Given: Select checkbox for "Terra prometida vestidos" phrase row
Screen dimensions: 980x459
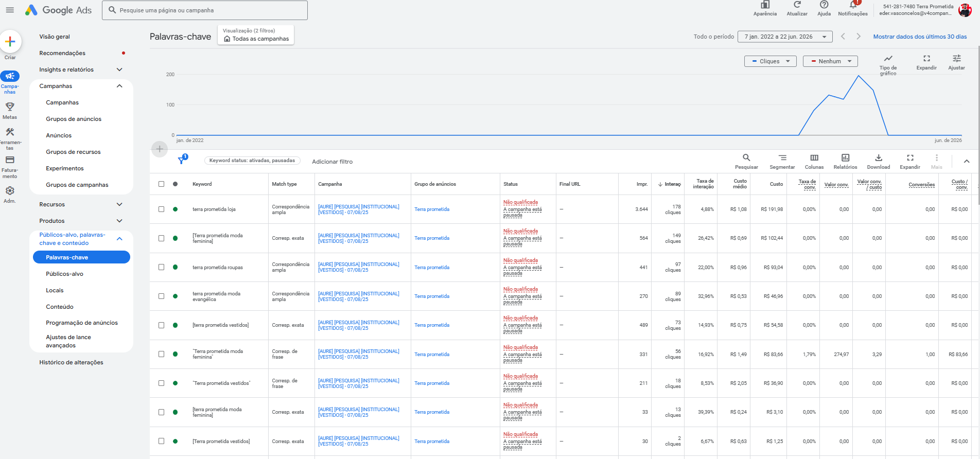Looking at the screenshot, I should [162, 383].
